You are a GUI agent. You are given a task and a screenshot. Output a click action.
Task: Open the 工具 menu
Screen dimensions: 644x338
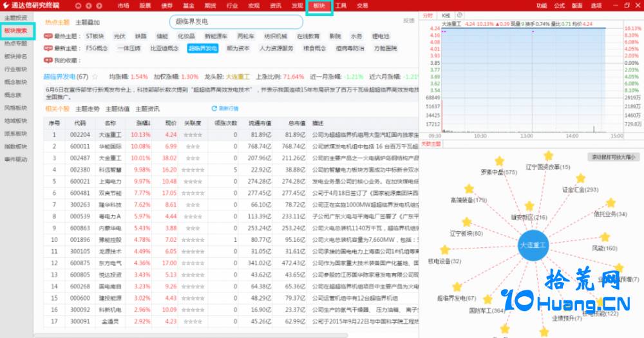pyautogui.click(x=341, y=6)
